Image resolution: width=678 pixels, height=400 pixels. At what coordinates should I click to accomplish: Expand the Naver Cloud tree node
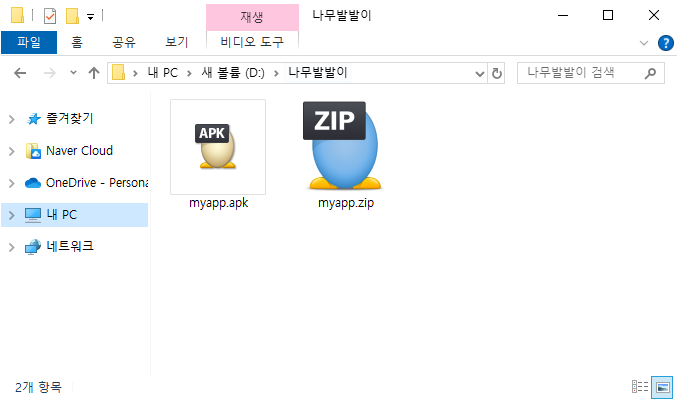tap(12, 151)
